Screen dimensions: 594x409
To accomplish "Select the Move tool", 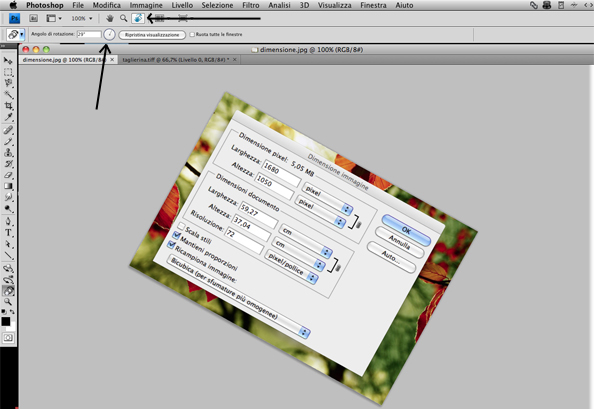I will tap(8, 61).
